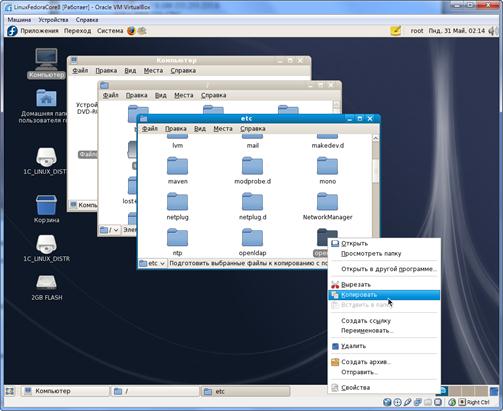503x411 pixels.
Task: Open the 2GB FLASH drive icon
Action: [x=46, y=282]
